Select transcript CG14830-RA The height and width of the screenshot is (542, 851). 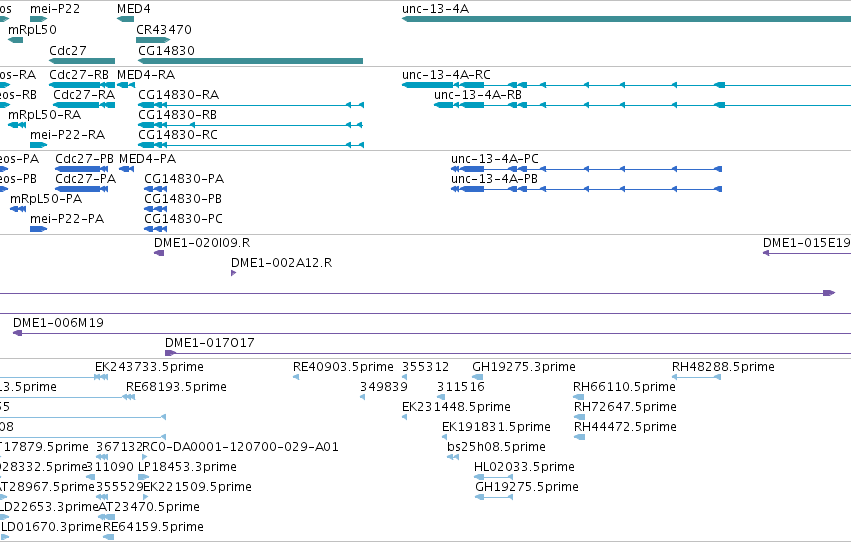click(251, 105)
